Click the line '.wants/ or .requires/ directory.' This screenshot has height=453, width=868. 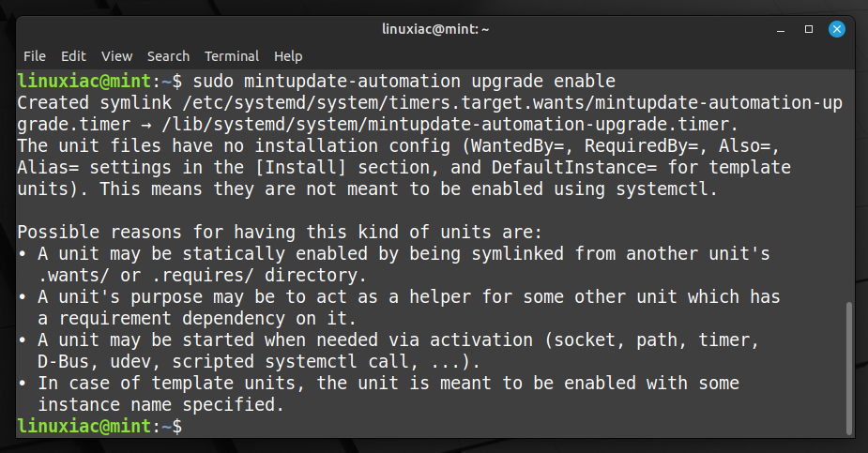202,276
